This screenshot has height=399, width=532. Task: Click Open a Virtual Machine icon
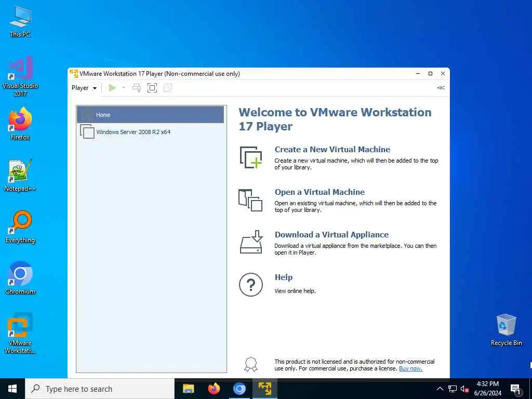point(250,200)
